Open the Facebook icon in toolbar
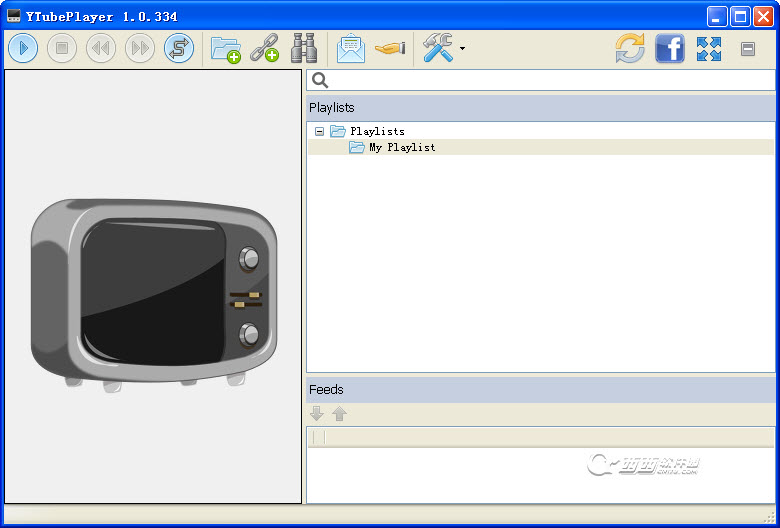This screenshot has width=780, height=528. pos(670,48)
